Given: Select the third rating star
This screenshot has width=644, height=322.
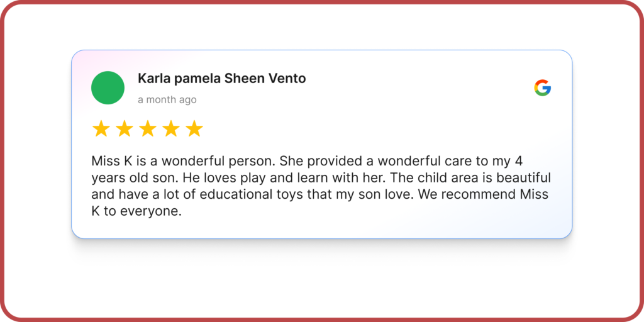Looking at the screenshot, I should coord(148,129).
